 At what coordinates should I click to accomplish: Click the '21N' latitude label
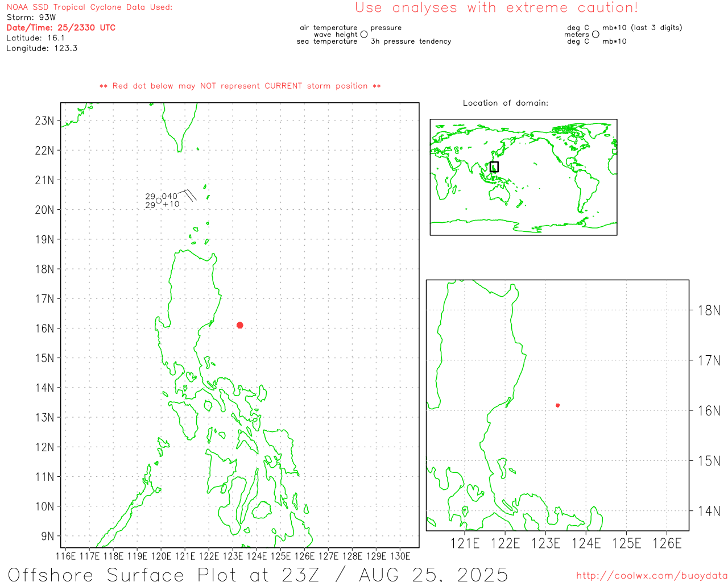click(45, 180)
